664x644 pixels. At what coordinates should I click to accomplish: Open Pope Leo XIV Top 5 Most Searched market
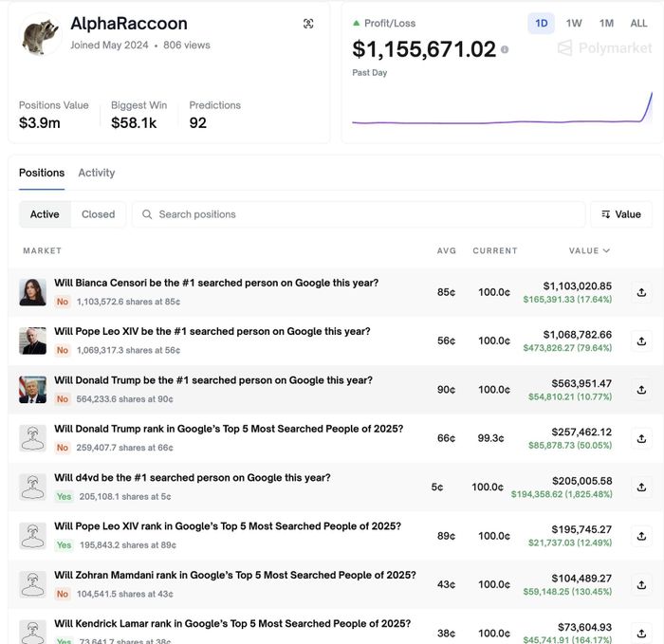pyautogui.click(x=228, y=526)
